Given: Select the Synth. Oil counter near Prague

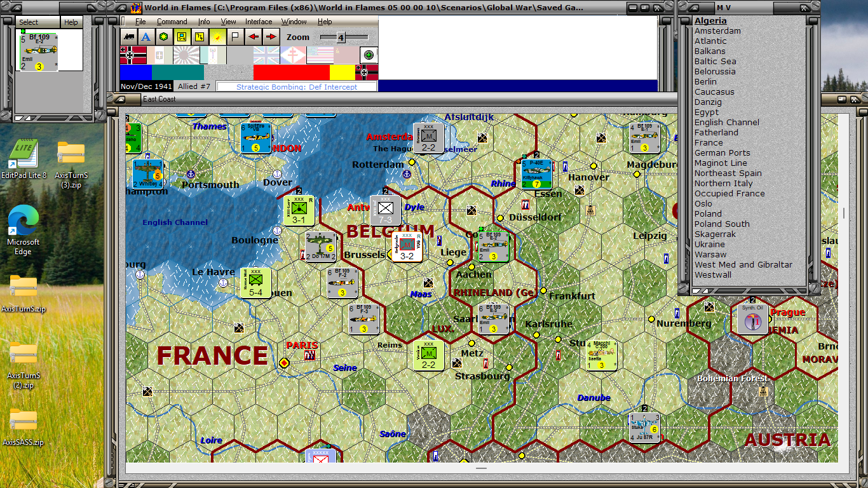Looking at the screenshot, I should click(753, 320).
